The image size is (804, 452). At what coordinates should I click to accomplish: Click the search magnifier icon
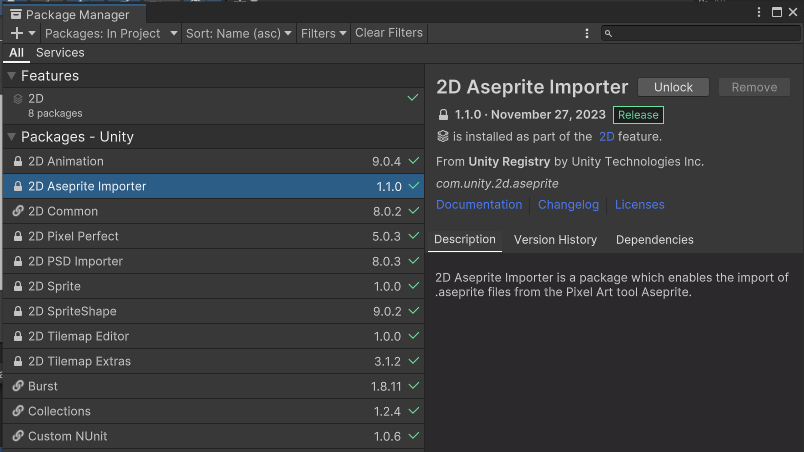click(608, 33)
